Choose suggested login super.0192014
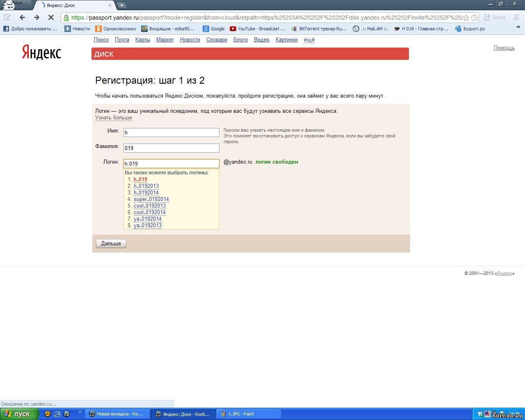 [151, 199]
